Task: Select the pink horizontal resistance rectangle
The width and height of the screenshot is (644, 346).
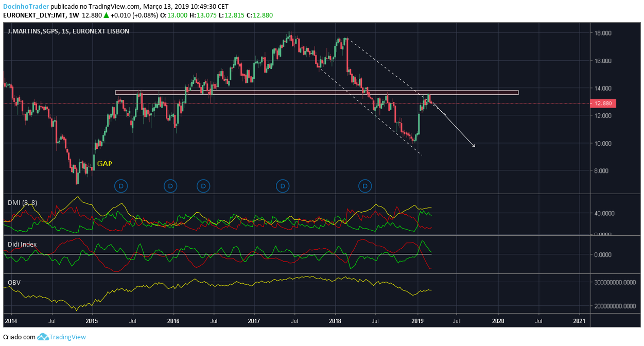Action: 317,93
